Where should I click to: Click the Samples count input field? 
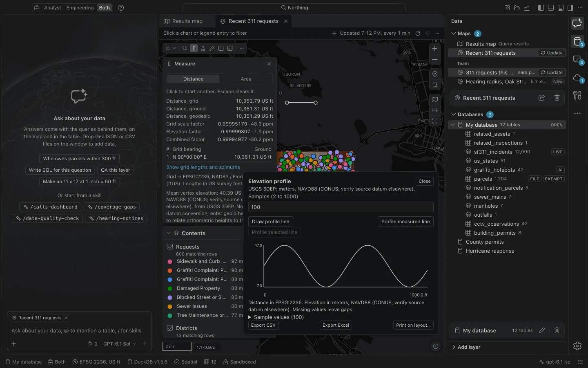tap(341, 207)
